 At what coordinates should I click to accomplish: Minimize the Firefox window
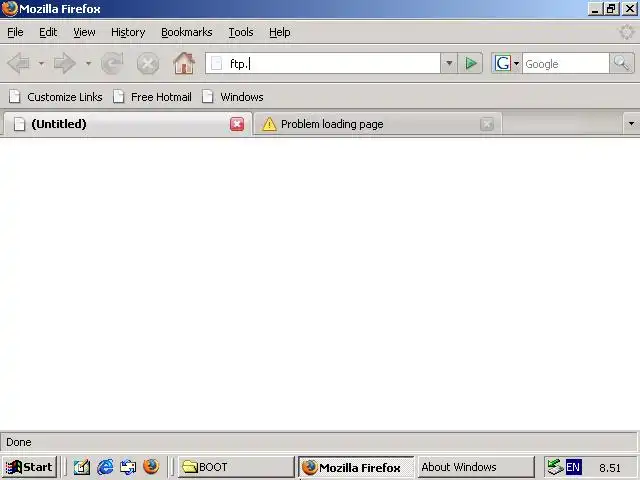point(596,9)
